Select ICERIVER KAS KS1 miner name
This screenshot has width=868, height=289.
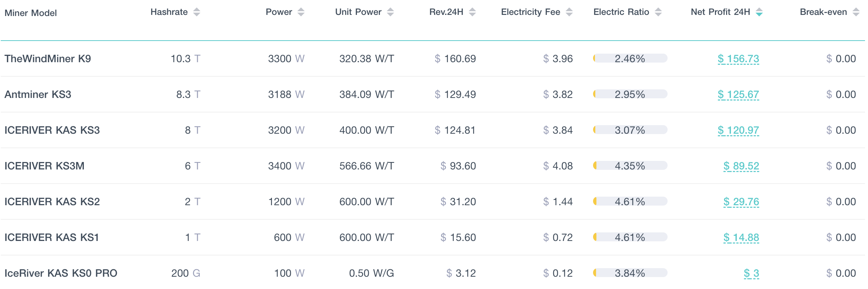point(52,238)
